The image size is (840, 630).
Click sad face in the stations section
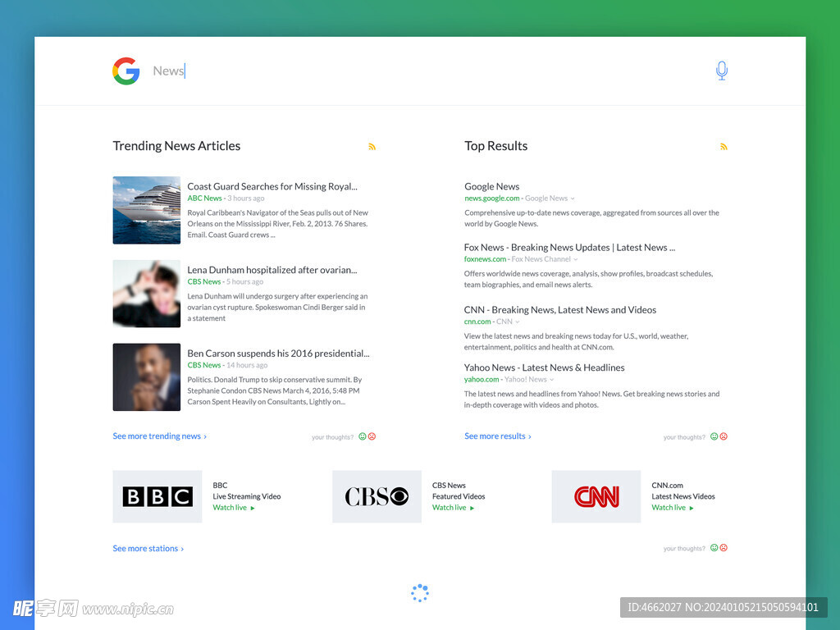[724, 547]
